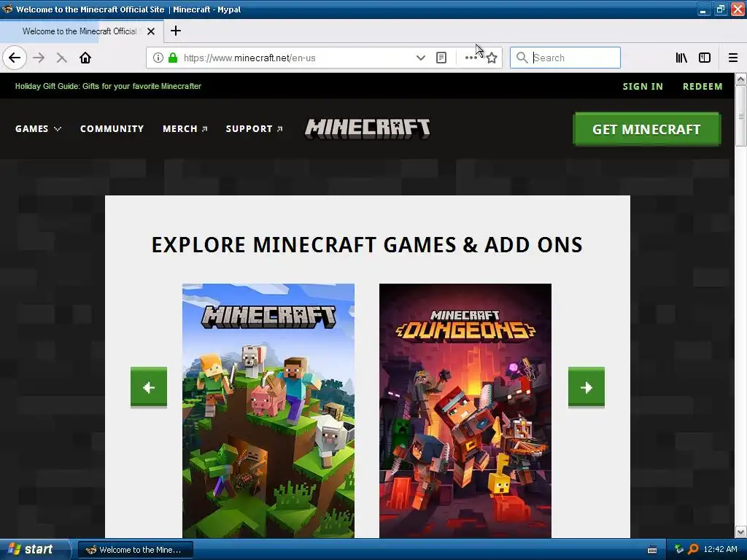Click the carousel previous arrow button
The height and width of the screenshot is (560, 747).
pos(149,387)
